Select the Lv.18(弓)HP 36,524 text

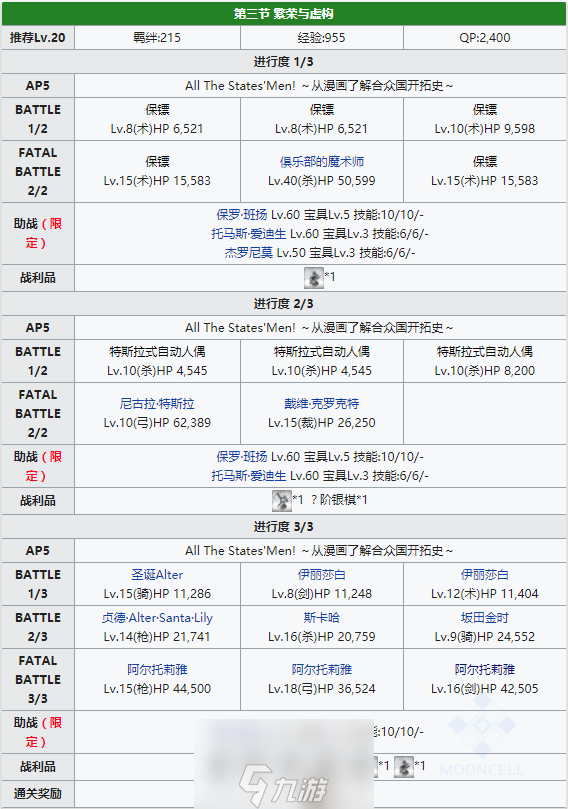(321, 689)
